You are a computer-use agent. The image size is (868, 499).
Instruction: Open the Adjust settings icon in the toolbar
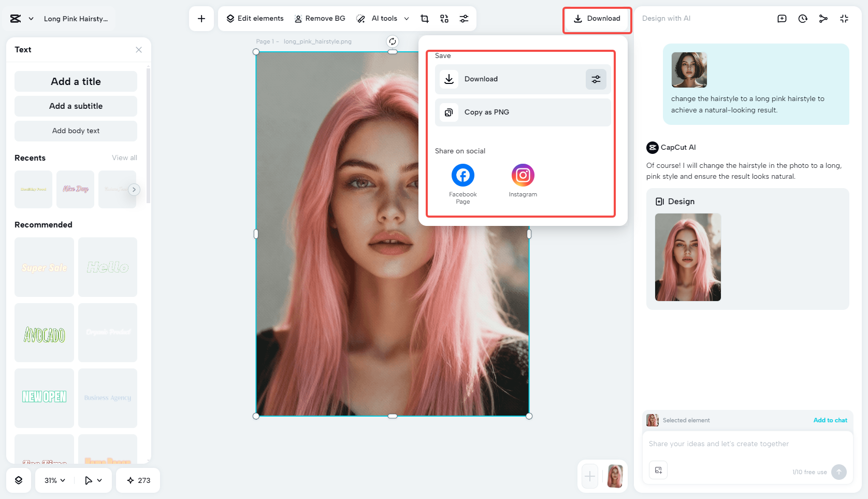464,18
